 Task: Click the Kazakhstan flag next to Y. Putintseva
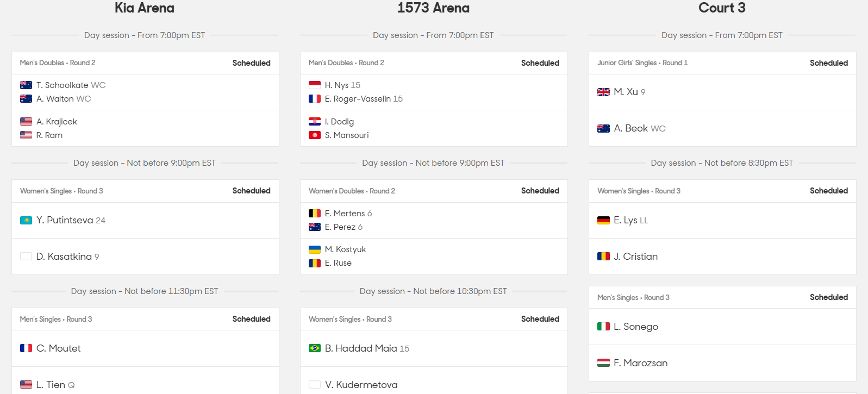tap(26, 220)
